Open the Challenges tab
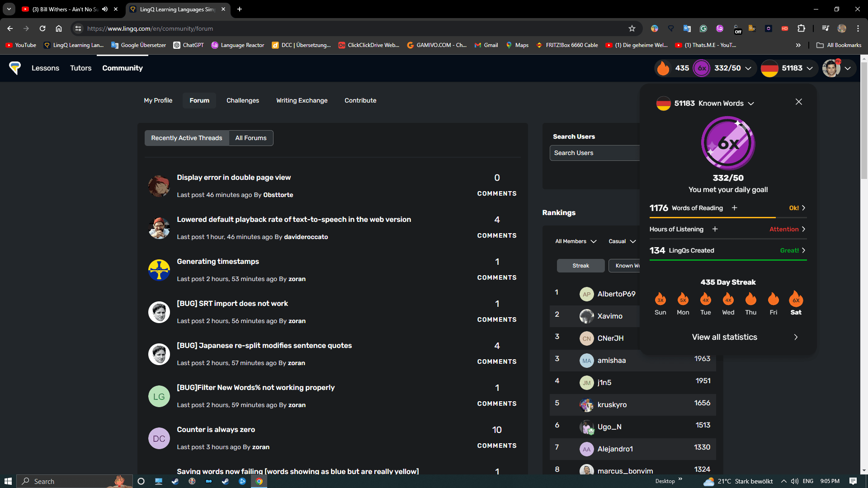This screenshot has height=488, width=868. click(x=243, y=100)
